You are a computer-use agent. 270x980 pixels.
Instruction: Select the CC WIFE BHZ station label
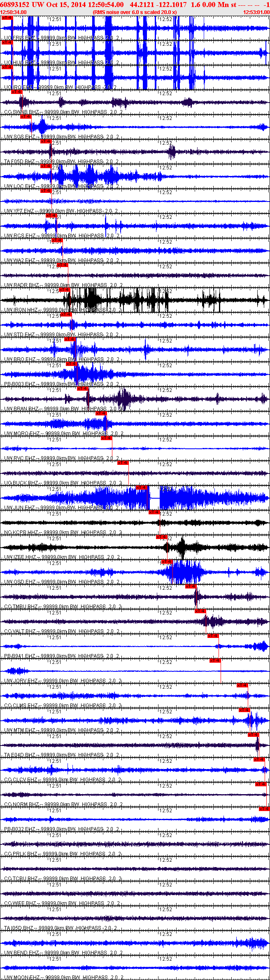(x=63, y=903)
